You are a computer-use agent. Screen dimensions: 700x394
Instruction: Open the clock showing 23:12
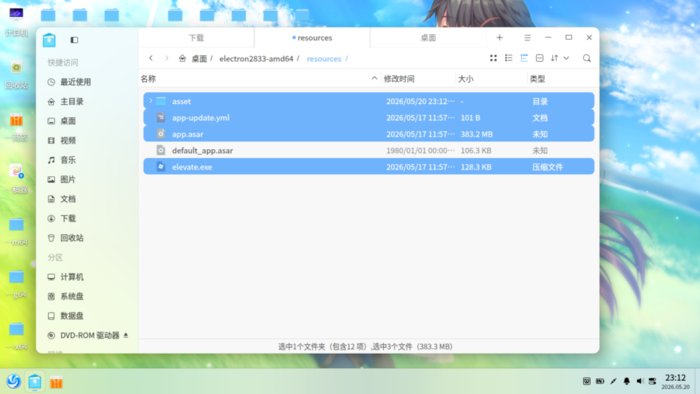click(x=675, y=382)
